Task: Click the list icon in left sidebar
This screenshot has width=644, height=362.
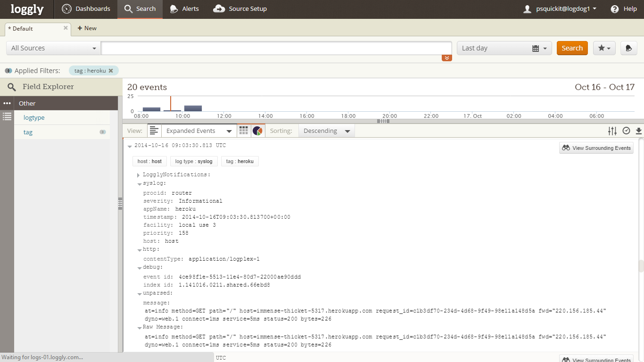Action: (x=7, y=116)
